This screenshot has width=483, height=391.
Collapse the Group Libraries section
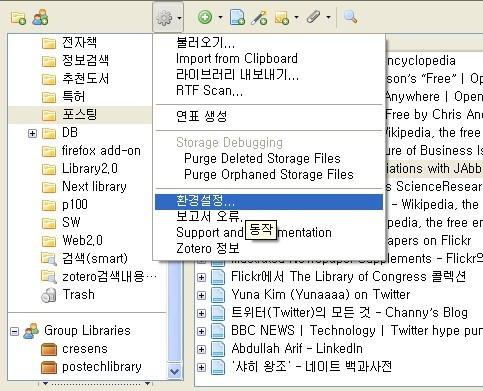click(x=14, y=331)
